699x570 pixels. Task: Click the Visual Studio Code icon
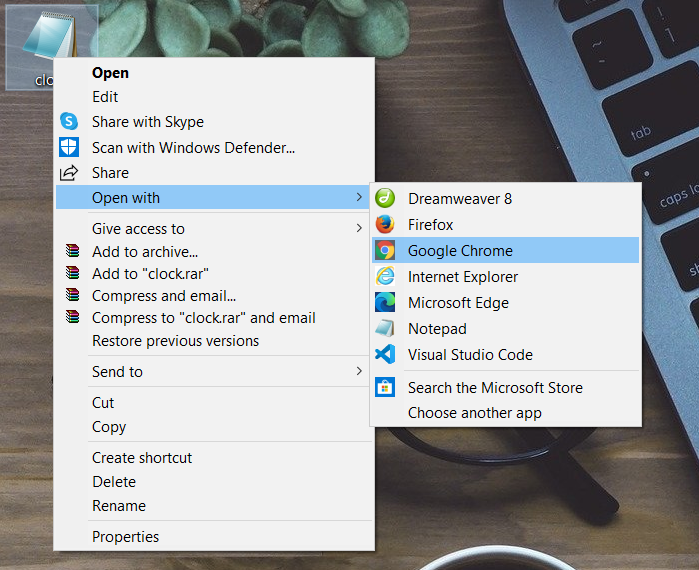pos(385,354)
